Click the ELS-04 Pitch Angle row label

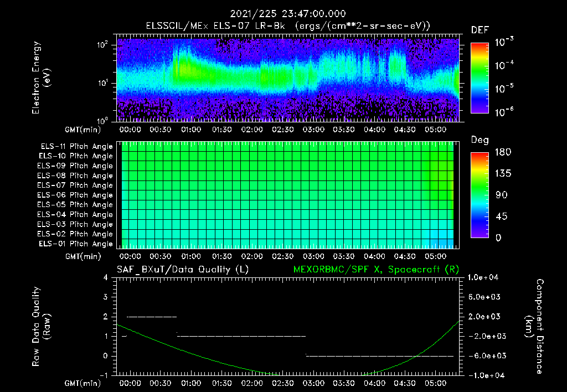point(75,214)
